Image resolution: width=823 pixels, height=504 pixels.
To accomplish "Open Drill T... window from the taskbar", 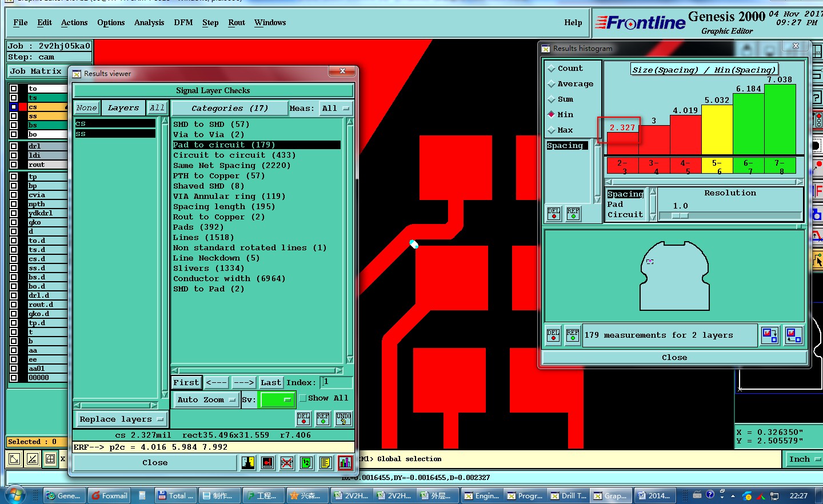I will tap(569, 495).
